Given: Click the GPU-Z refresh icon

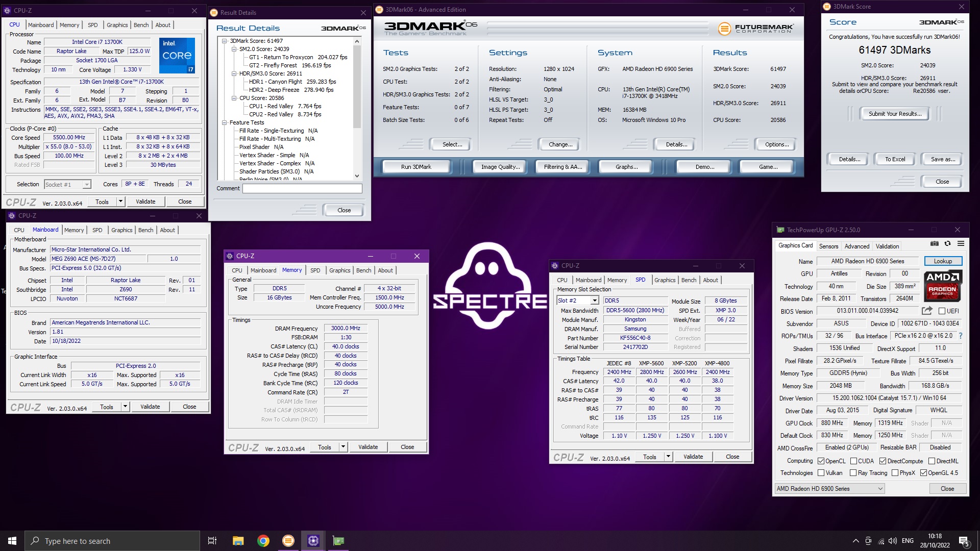Looking at the screenshot, I should [947, 244].
